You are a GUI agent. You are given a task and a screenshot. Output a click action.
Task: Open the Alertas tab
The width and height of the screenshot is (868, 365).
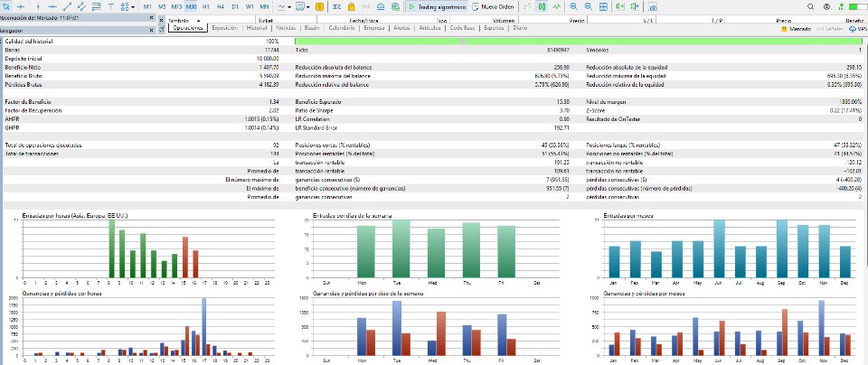point(401,28)
